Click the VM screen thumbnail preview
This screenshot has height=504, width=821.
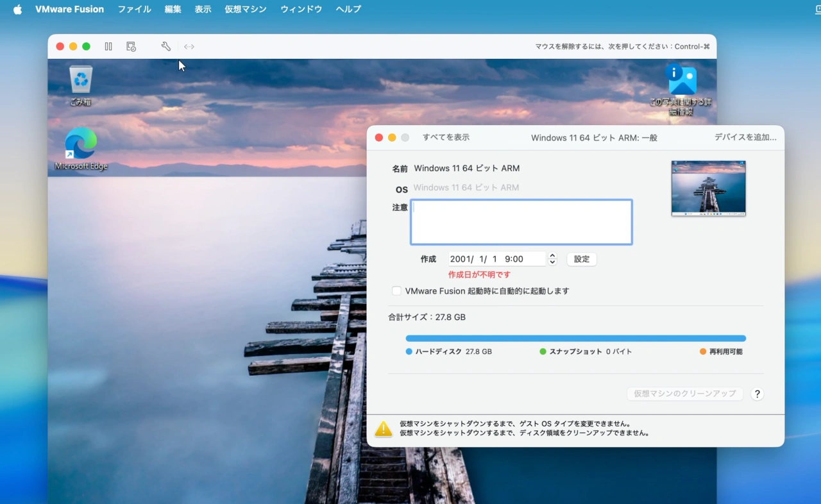tap(709, 188)
